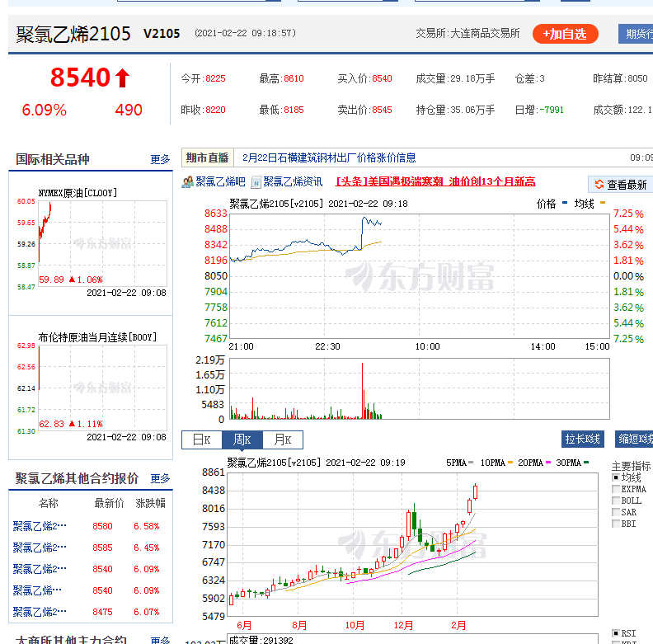Click the 交易所:大连商品交易所 text
Screen dimensions: 653x644
(x=467, y=33)
